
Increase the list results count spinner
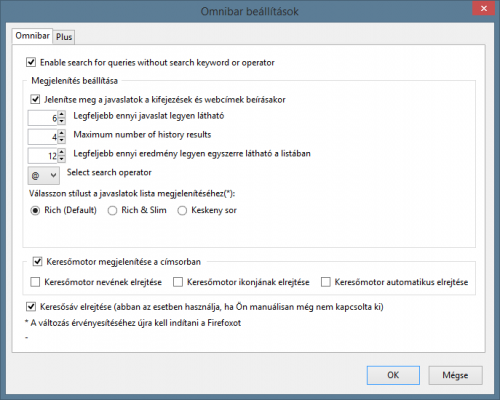tap(61, 152)
